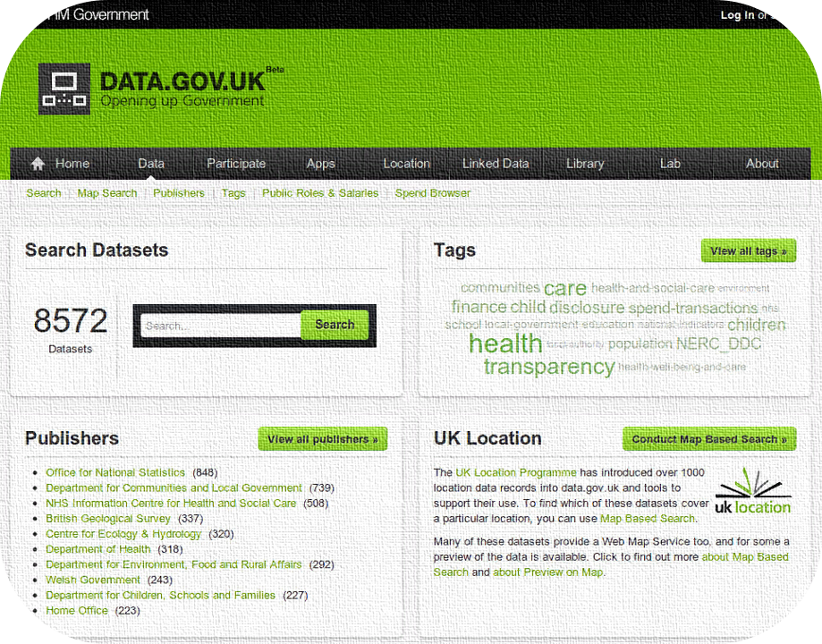The height and width of the screenshot is (644, 822).
Task: Select the local-government tag
Action: 531,325
